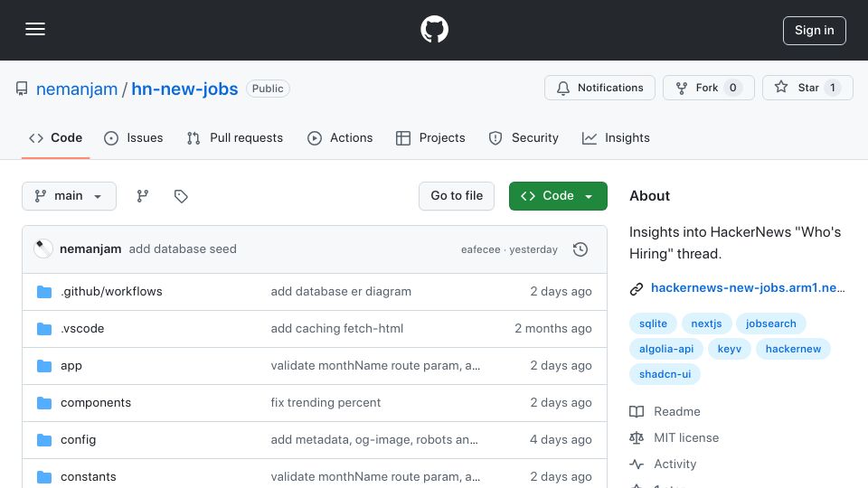This screenshot has height=488, width=868.
Task: View branches via the branch icon
Action: 142,196
